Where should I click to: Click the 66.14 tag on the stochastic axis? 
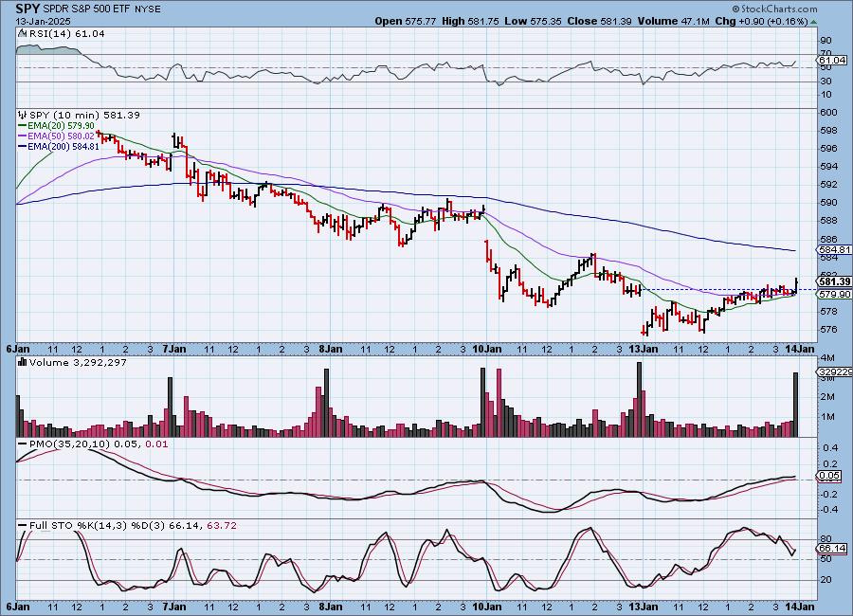pyautogui.click(x=832, y=549)
